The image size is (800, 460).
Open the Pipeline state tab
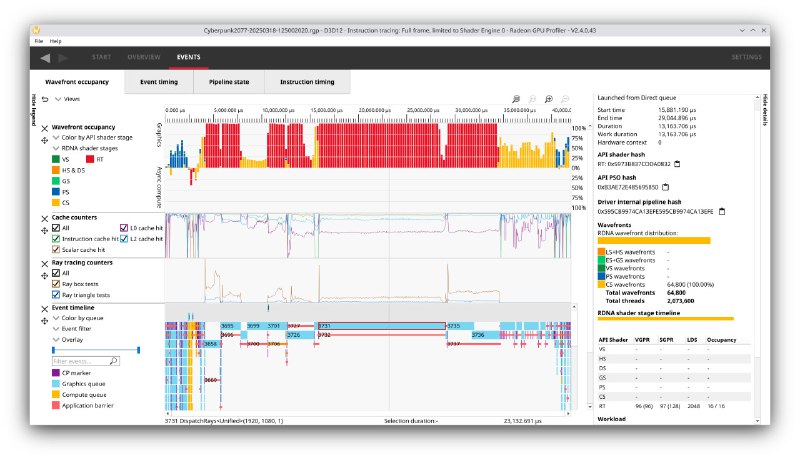coord(229,82)
